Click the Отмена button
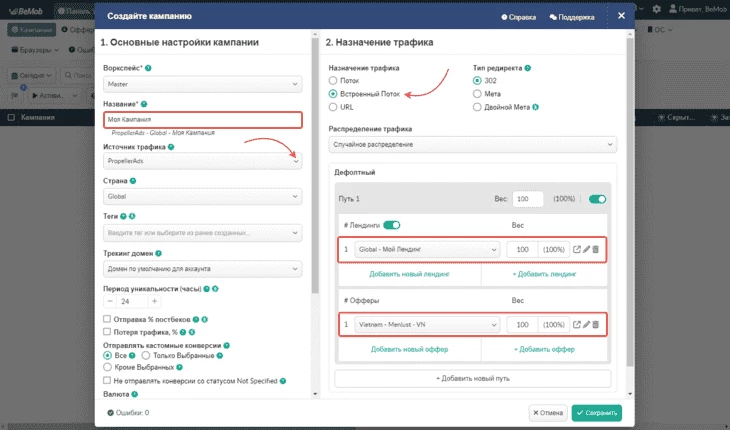 (548, 413)
